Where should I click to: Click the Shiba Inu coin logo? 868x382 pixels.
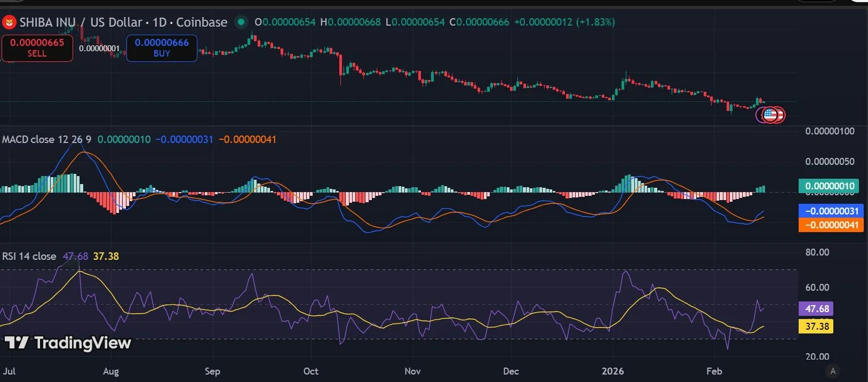(9, 22)
